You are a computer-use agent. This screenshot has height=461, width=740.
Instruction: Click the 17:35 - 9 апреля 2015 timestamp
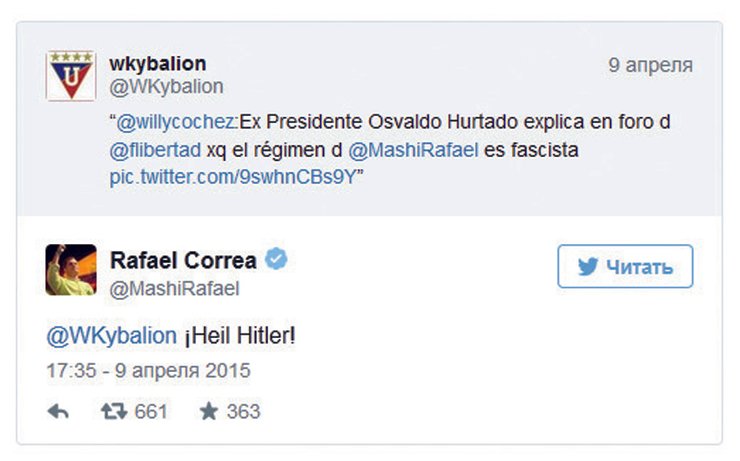[x=148, y=370]
